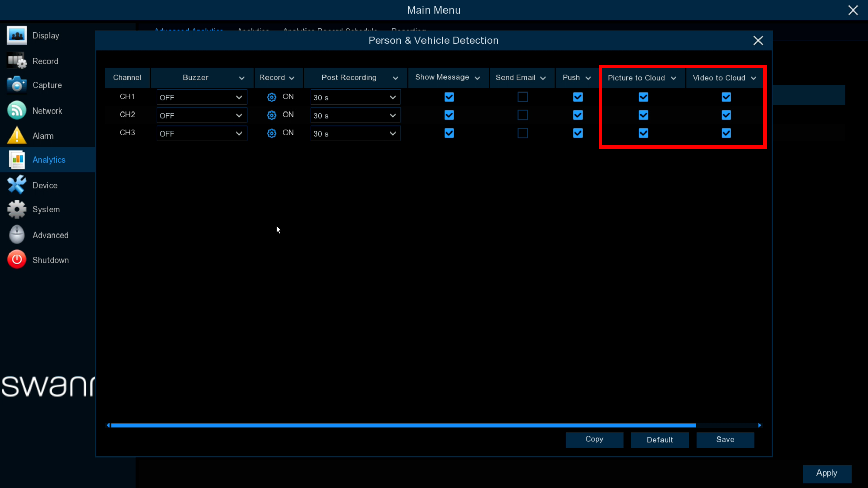Open the Network settings icon
This screenshot has width=868, height=488.
point(17,110)
